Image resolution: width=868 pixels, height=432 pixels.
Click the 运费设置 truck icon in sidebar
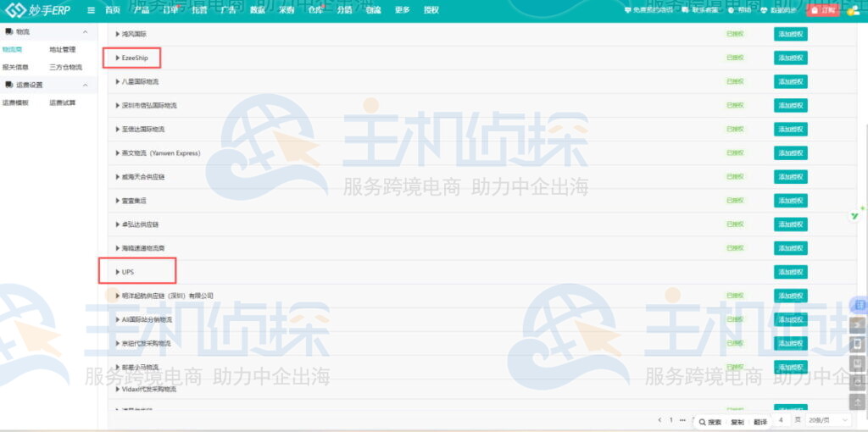(8, 85)
